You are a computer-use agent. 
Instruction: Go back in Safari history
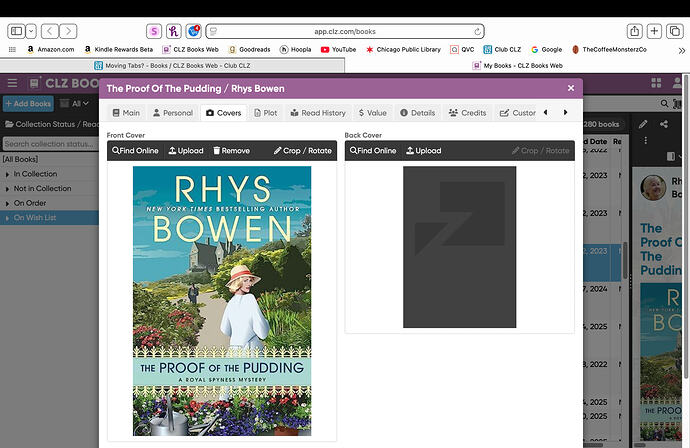click(50, 31)
